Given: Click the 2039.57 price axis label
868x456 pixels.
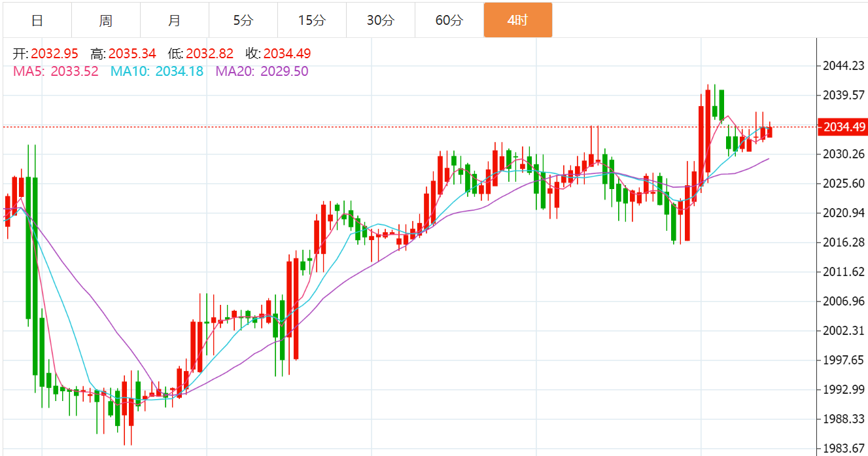Looking at the screenshot, I should tap(844, 96).
